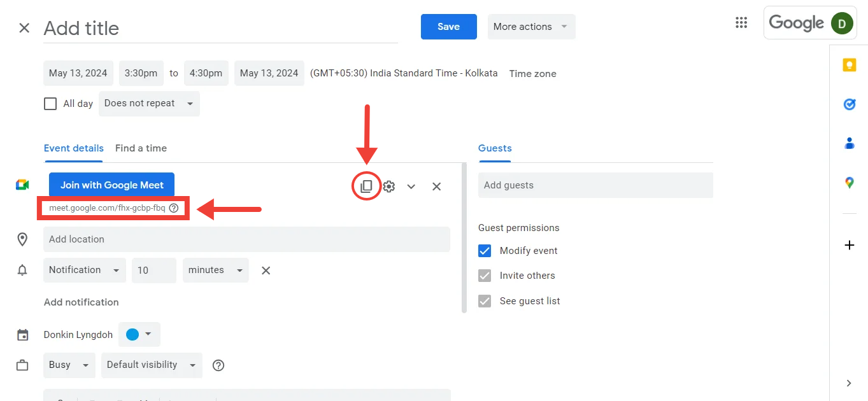This screenshot has height=401, width=868.
Task: Remove Google Meet conferencing from event
Action: pyautogui.click(x=436, y=186)
